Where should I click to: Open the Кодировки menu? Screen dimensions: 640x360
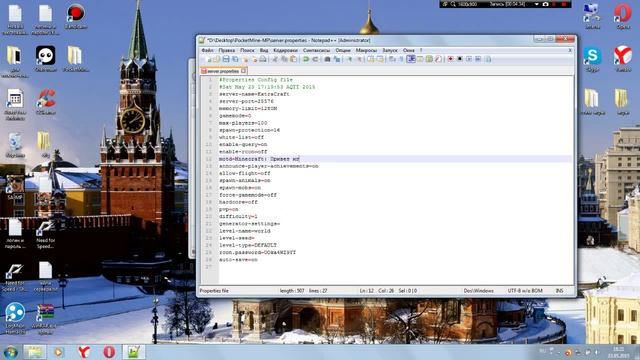[x=285, y=50]
